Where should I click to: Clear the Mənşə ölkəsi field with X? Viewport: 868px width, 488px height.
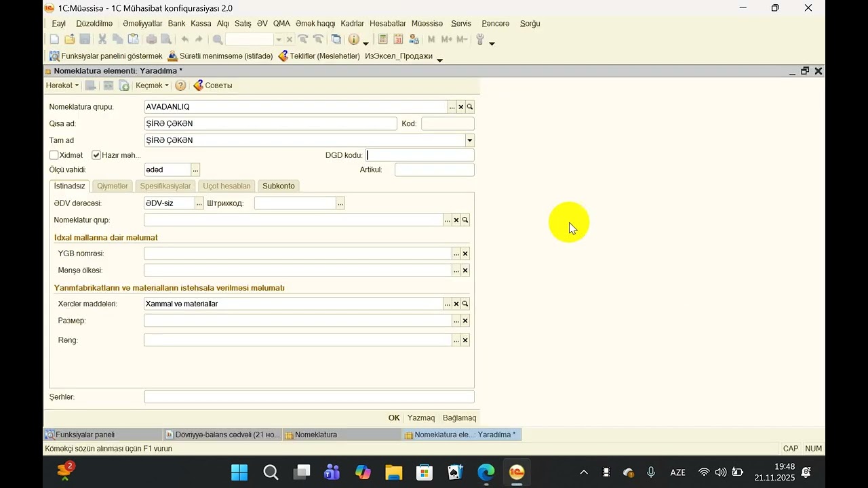(x=465, y=270)
